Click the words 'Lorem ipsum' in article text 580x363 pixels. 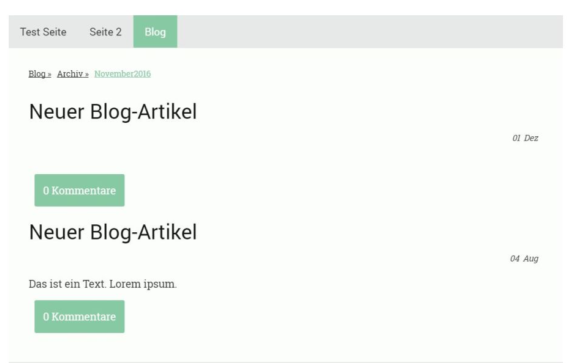(x=143, y=284)
